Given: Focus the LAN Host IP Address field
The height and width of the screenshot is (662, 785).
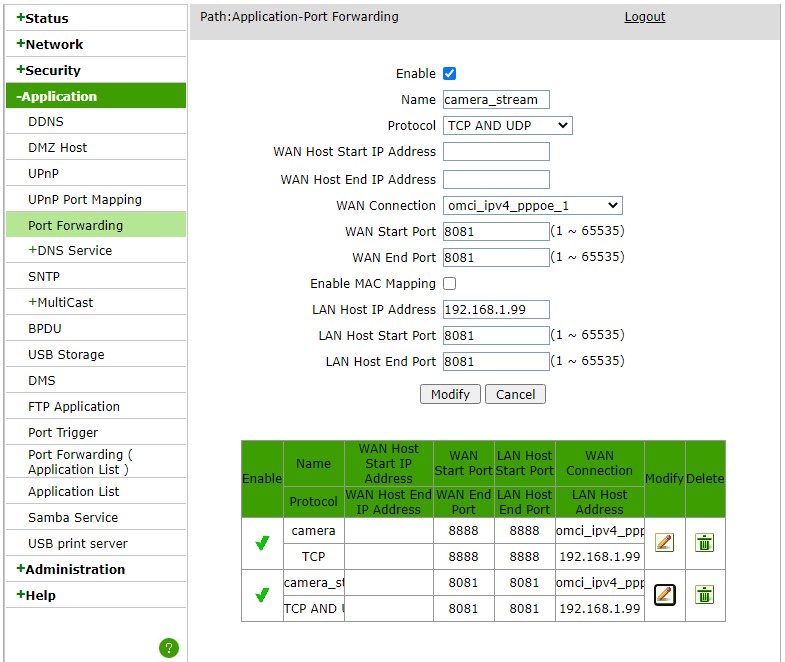Looking at the screenshot, I should [496, 309].
